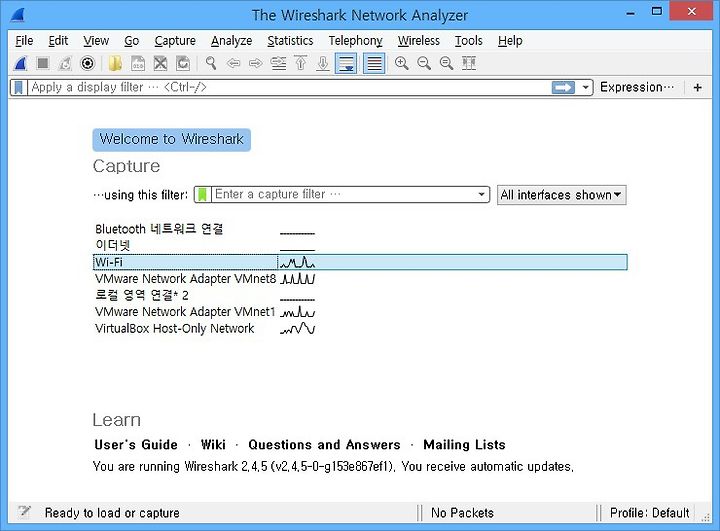Zoom out main window text
Screen dimensions: 720x531
coord(424,63)
